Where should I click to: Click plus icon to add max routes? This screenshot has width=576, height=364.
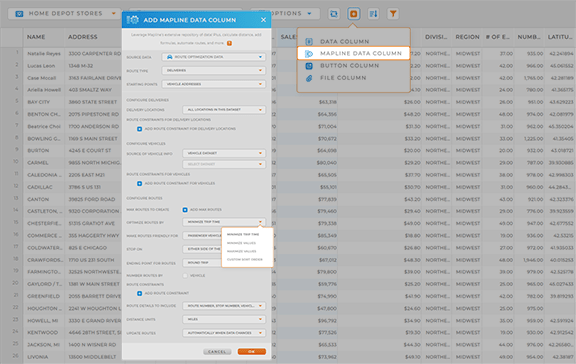point(185,210)
